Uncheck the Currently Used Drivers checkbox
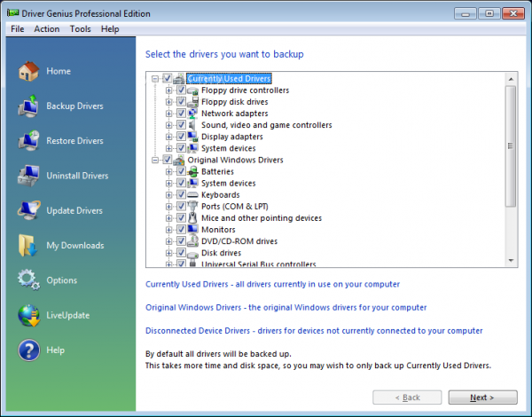The width and height of the screenshot is (532, 417). tap(167, 78)
